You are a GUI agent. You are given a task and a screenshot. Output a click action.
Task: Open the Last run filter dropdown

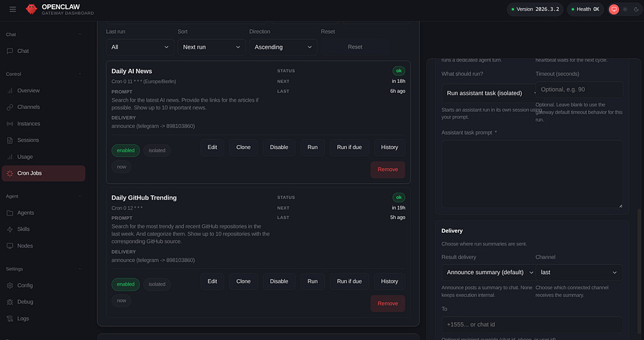point(140,47)
